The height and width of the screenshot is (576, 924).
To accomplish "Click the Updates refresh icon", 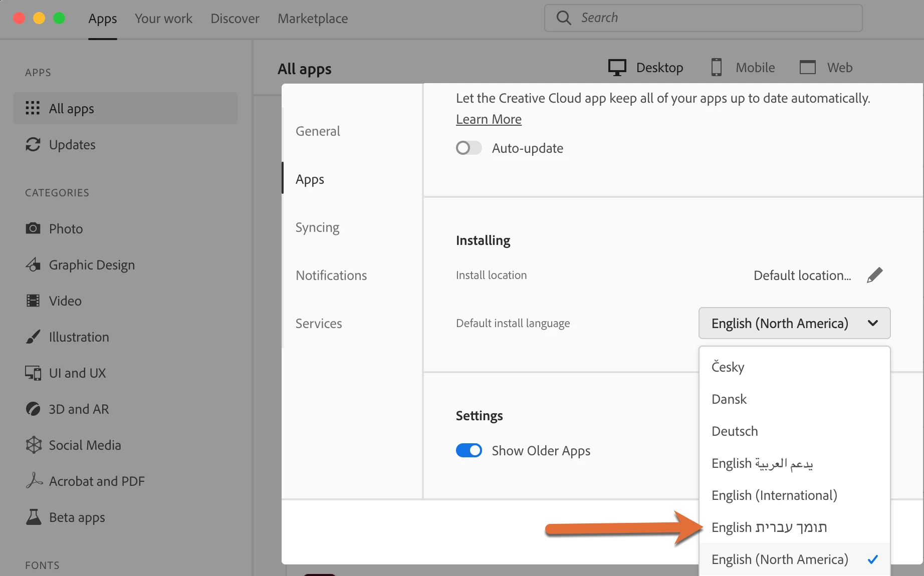I will coord(33,144).
